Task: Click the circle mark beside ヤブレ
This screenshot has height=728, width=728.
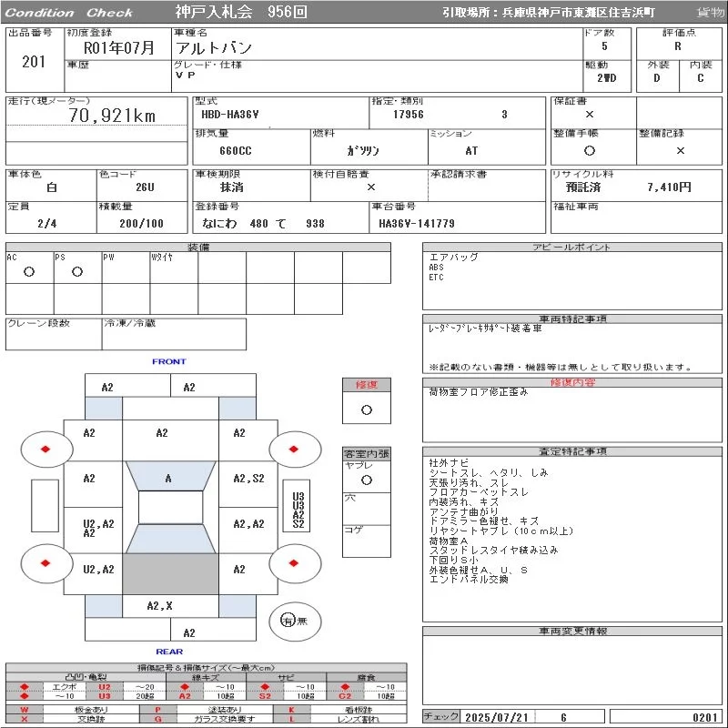Action: tap(367, 480)
